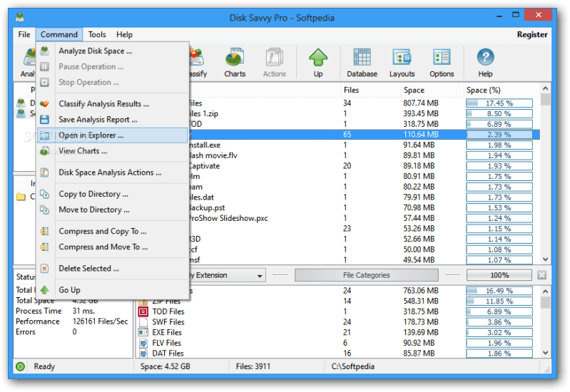The width and height of the screenshot is (570, 392).
Task: Click upper results list scroll up arrow
Action: coord(545,88)
